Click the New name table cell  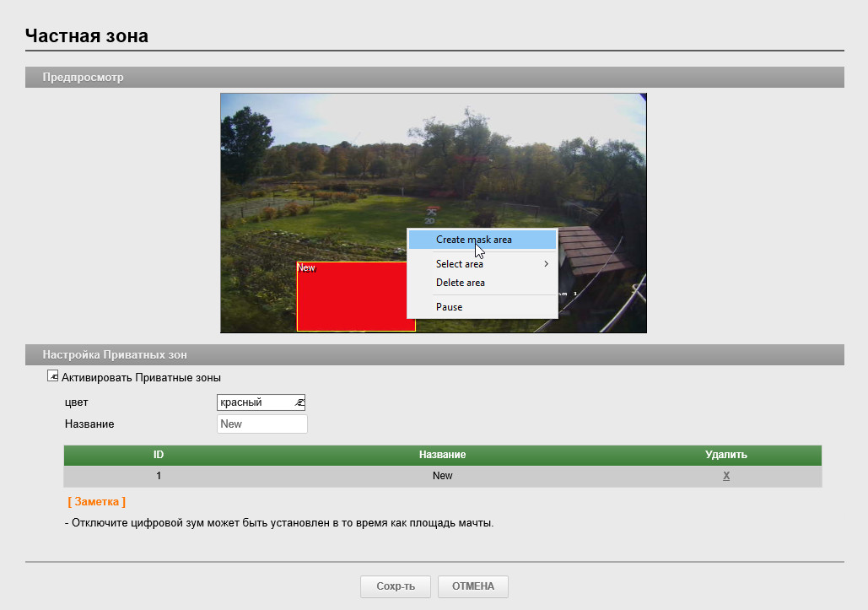pos(442,476)
